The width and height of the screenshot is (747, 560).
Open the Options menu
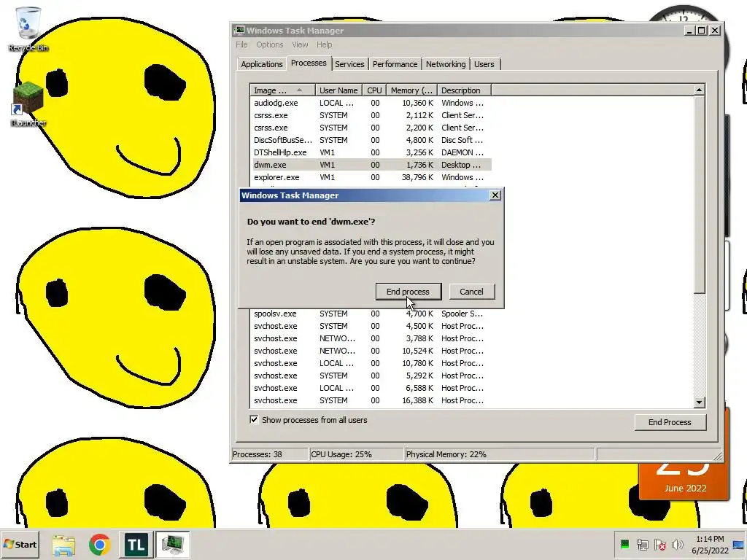270,44
